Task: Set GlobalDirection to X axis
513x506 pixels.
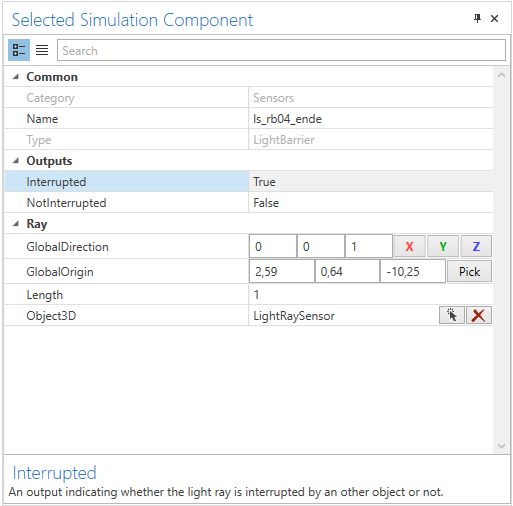Action: tap(409, 246)
